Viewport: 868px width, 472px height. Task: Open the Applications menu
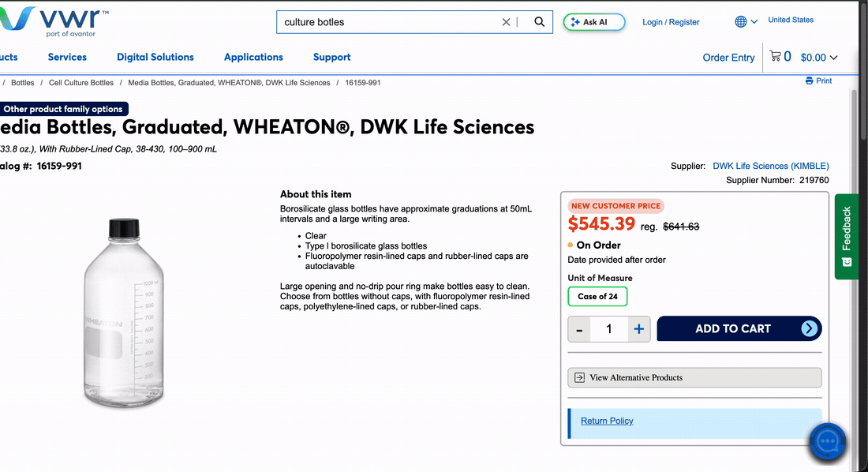coord(253,57)
